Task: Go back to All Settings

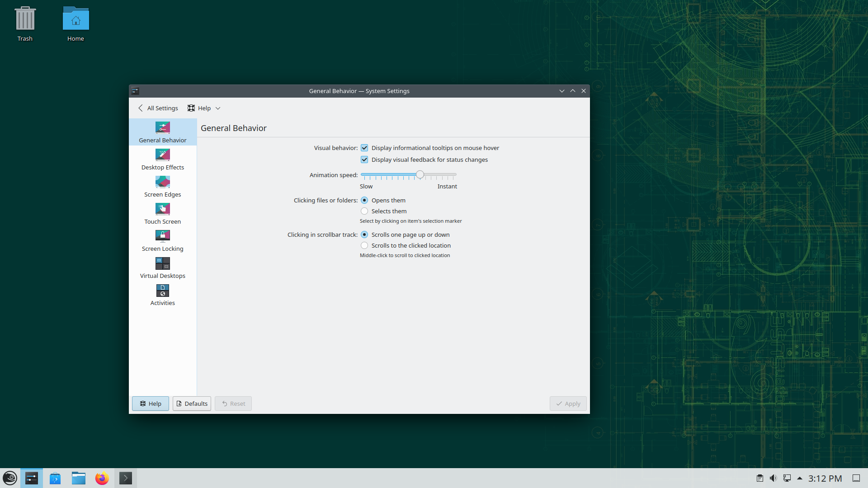Action: click(158, 108)
